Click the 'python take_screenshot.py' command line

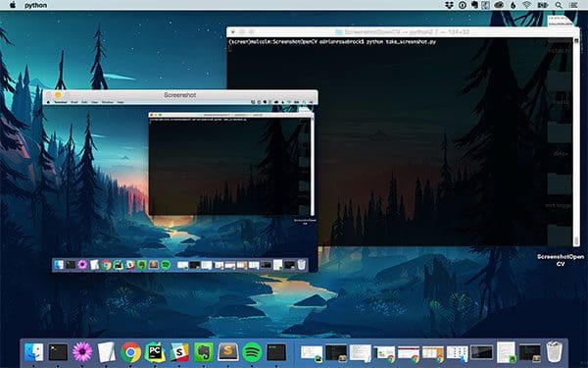401,41
